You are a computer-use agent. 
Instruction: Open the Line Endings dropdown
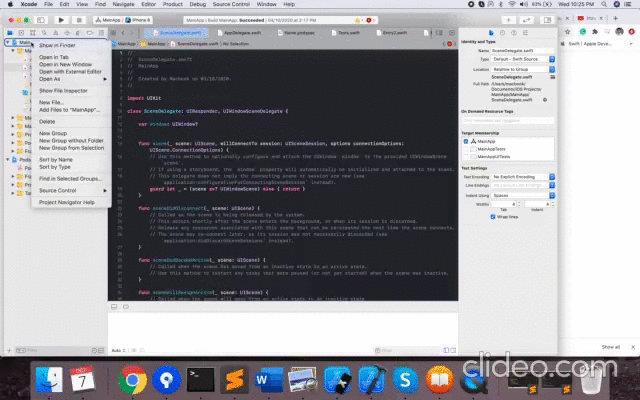(x=523, y=185)
